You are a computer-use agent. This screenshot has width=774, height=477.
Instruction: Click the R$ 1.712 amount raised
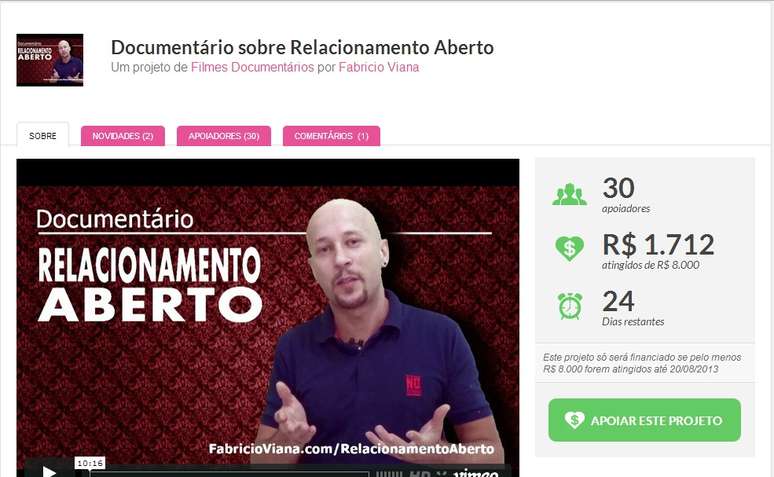(x=658, y=244)
